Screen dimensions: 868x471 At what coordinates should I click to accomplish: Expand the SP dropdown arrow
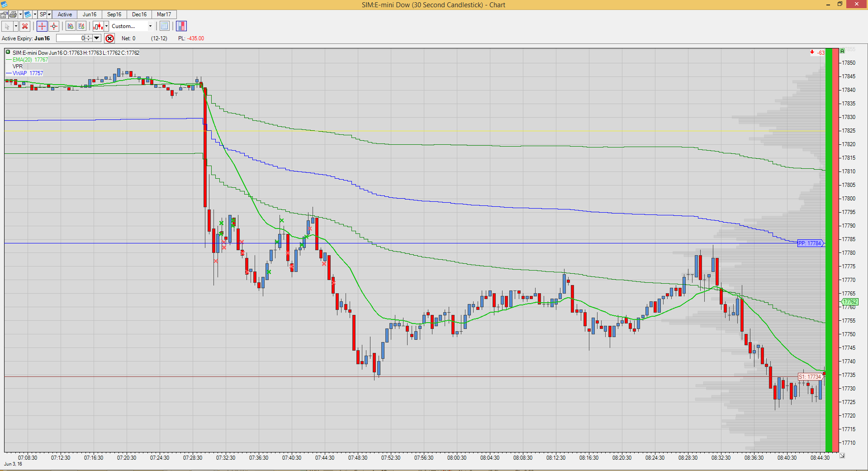point(49,14)
